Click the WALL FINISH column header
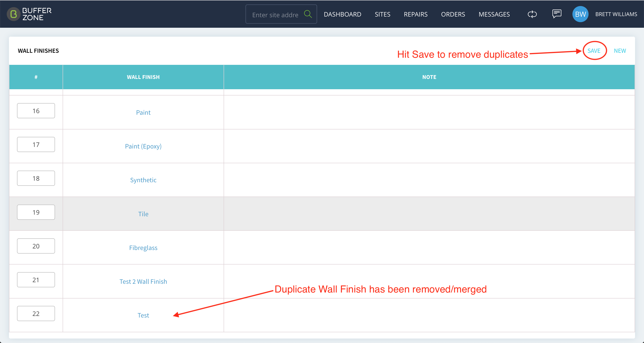 click(143, 77)
